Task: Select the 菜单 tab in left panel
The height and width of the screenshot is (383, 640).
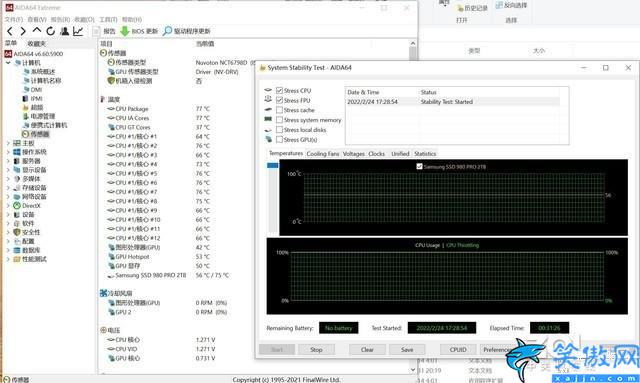Action: pos(11,43)
